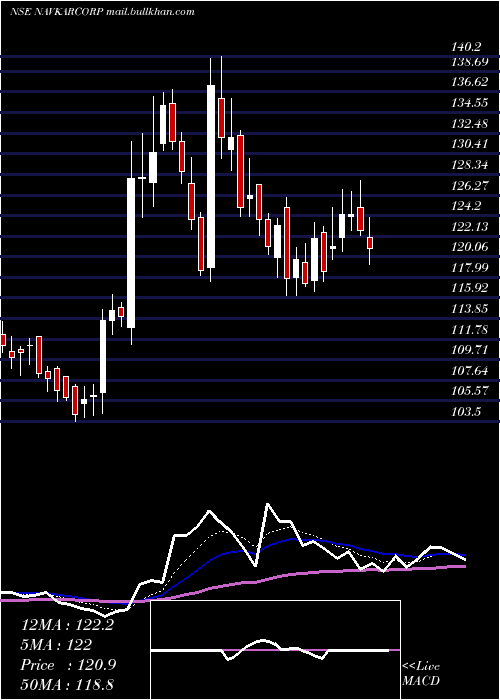The image size is (500, 700).
Task: Click the 122.13 price axis label
Action: 470,226
